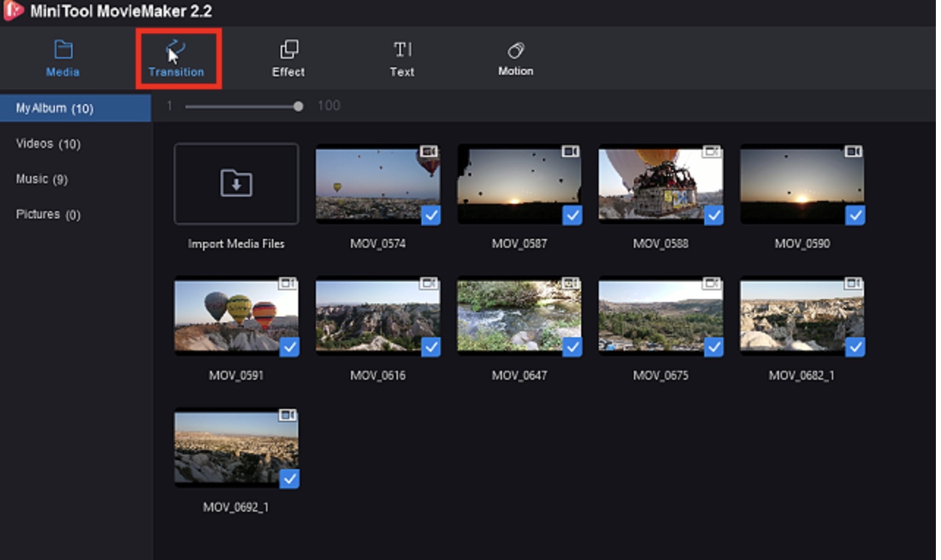Click the slider maximum value 100

pos(329,106)
